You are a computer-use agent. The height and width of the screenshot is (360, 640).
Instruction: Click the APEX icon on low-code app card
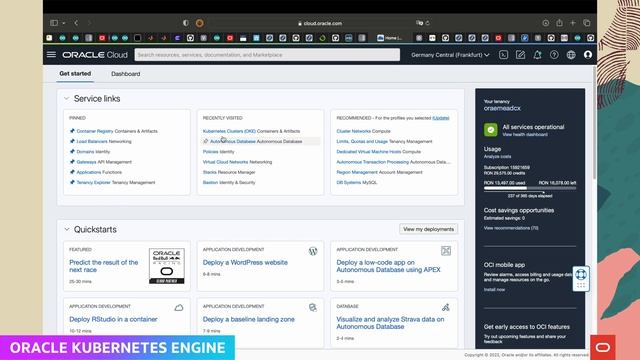click(446, 251)
